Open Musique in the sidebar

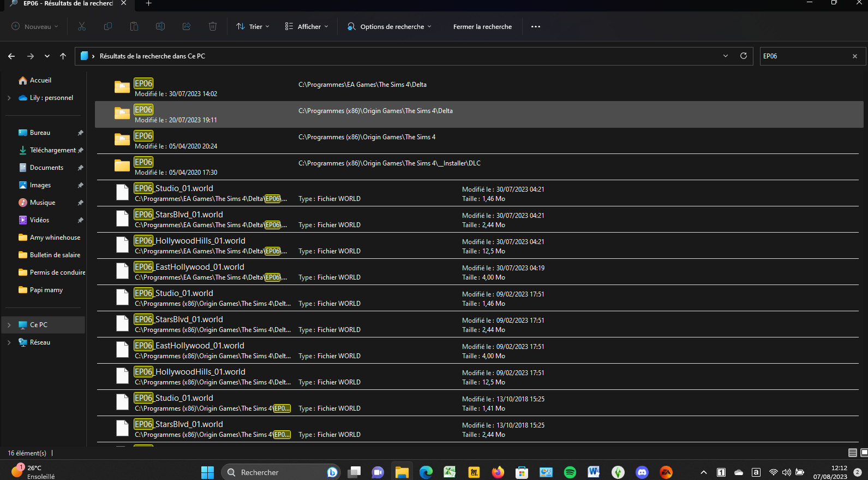click(x=43, y=203)
